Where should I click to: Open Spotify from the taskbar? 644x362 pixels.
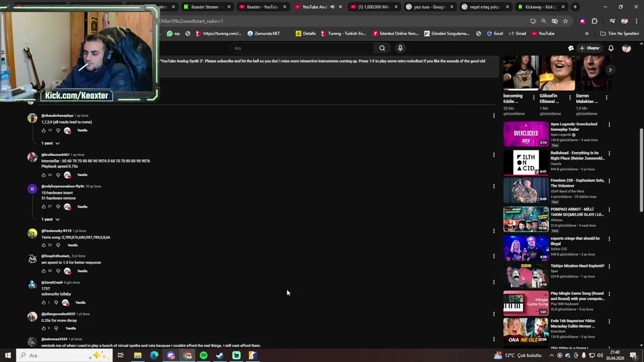pyautogui.click(x=203, y=355)
